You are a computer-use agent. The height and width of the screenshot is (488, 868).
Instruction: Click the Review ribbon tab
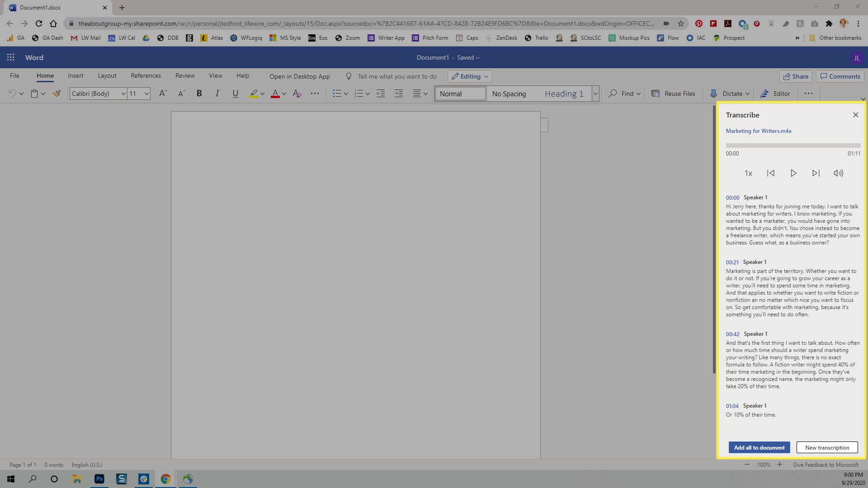[x=185, y=75]
